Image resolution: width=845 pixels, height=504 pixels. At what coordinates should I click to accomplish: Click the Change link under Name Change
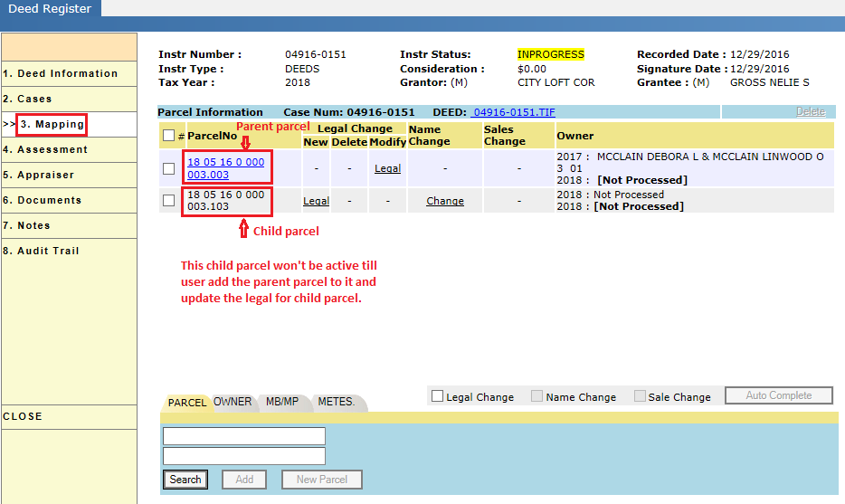point(444,201)
